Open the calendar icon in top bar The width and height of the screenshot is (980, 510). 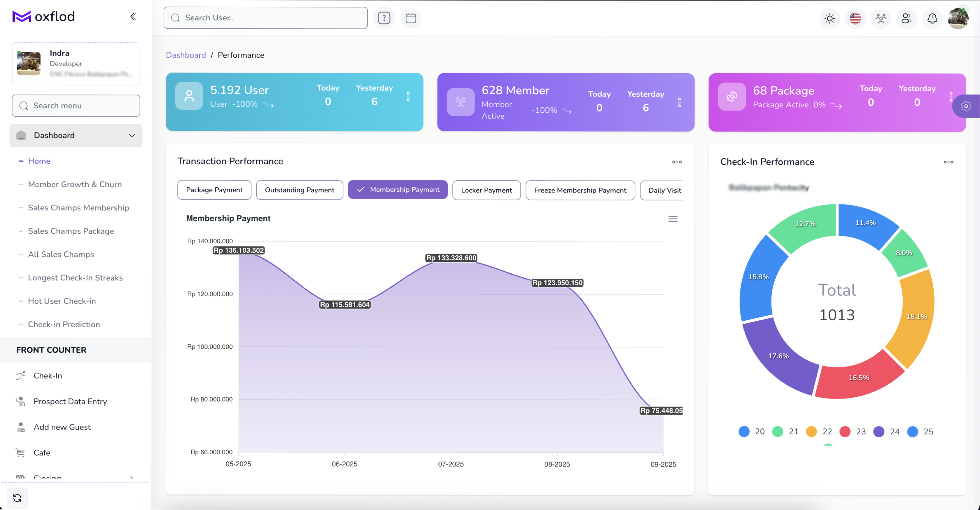410,18
